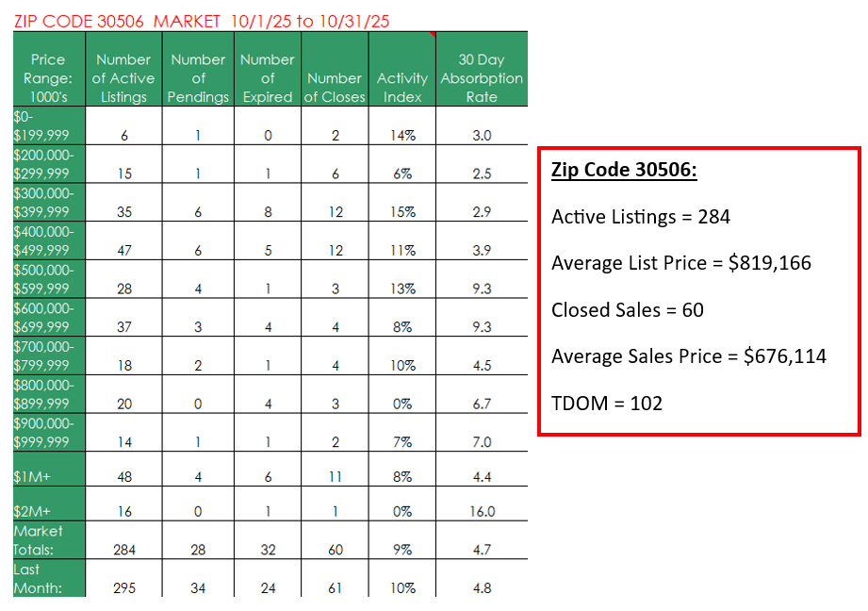Click the $1M+ row label

click(x=30, y=478)
